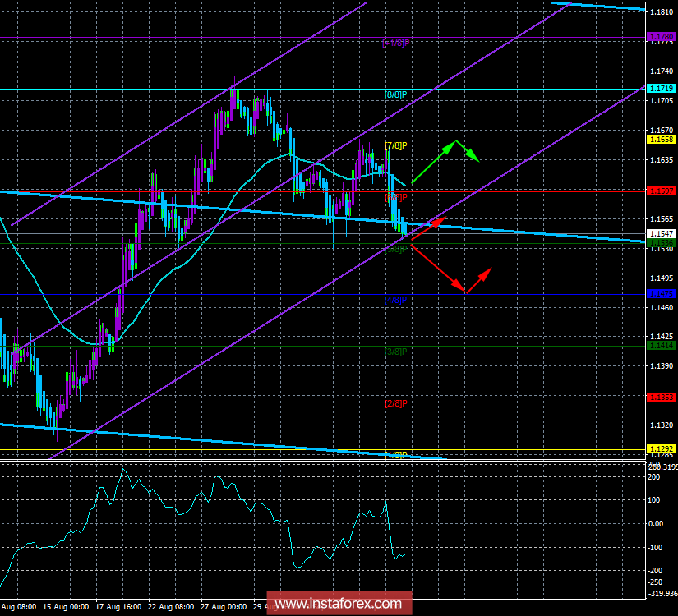
Task: Click the 1.1292 yellow price label
Action: tap(661, 448)
